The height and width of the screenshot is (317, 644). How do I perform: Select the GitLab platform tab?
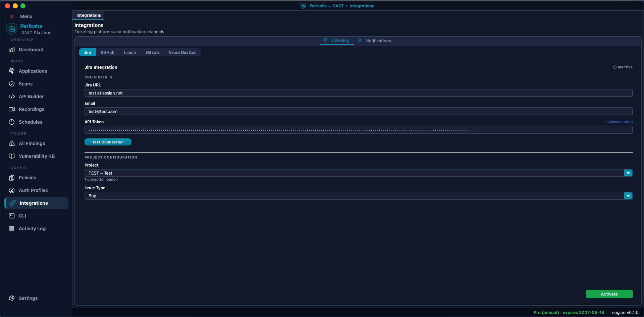pyautogui.click(x=152, y=52)
